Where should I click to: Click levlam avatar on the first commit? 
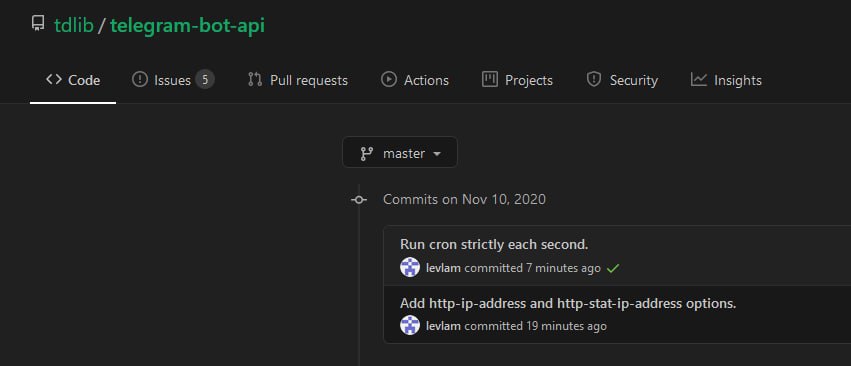point(410,267)
